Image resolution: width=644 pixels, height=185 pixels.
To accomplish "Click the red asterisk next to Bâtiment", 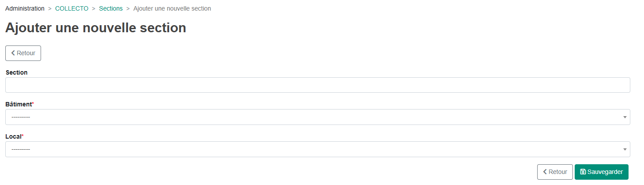I will click(33, 104).
